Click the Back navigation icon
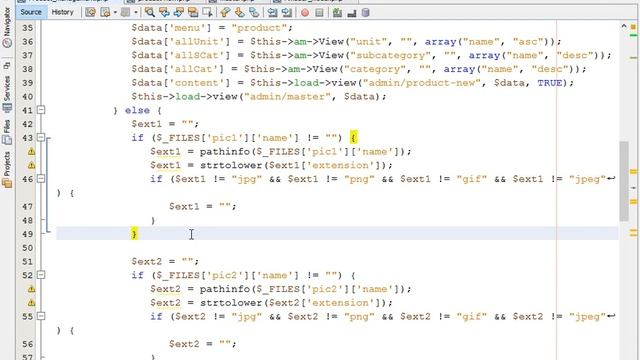 coord(105,12)
